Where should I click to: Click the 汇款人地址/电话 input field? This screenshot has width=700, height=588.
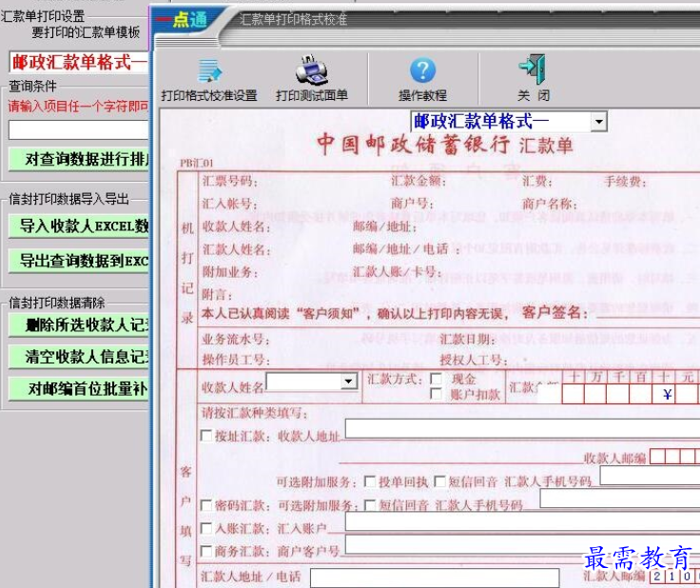pos(435,578)
